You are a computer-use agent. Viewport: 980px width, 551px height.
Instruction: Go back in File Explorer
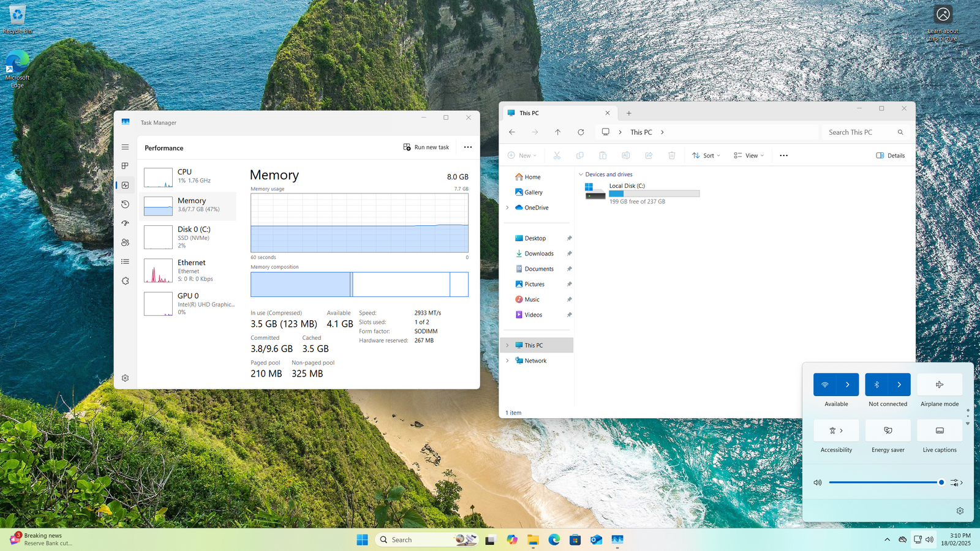click(x=512, y=132)
